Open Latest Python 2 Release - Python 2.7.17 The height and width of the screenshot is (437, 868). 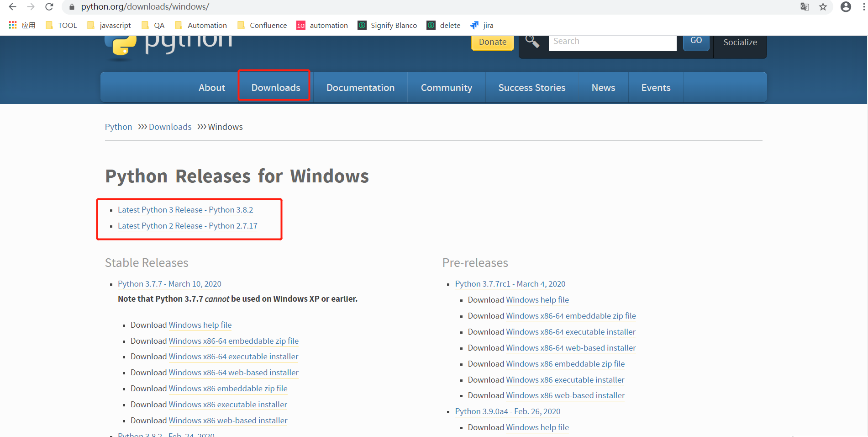[188, 226]
